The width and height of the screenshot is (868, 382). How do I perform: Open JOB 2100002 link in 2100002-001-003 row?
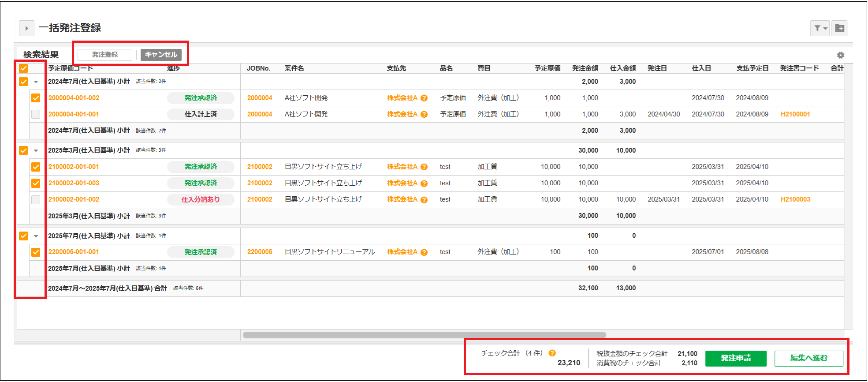260,183
